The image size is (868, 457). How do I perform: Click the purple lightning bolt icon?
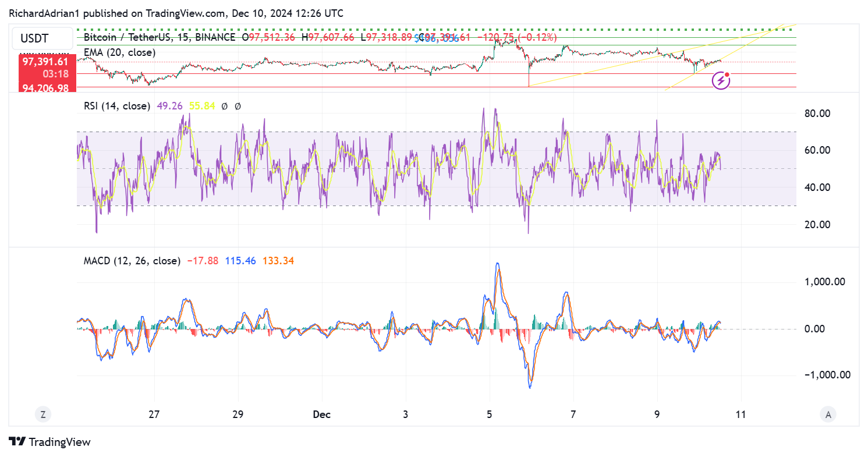click(721, 80)
